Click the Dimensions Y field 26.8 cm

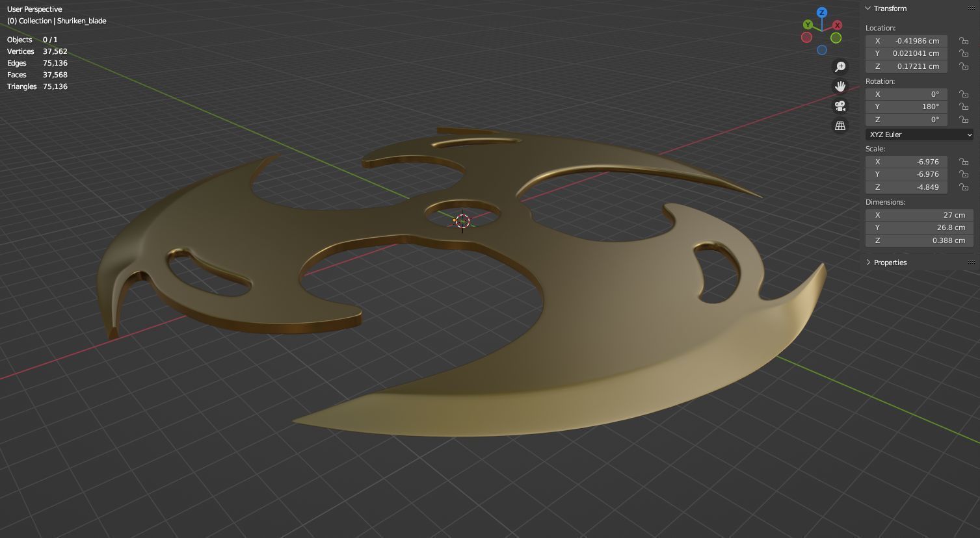pyautogui.click(x=920, y=227)
